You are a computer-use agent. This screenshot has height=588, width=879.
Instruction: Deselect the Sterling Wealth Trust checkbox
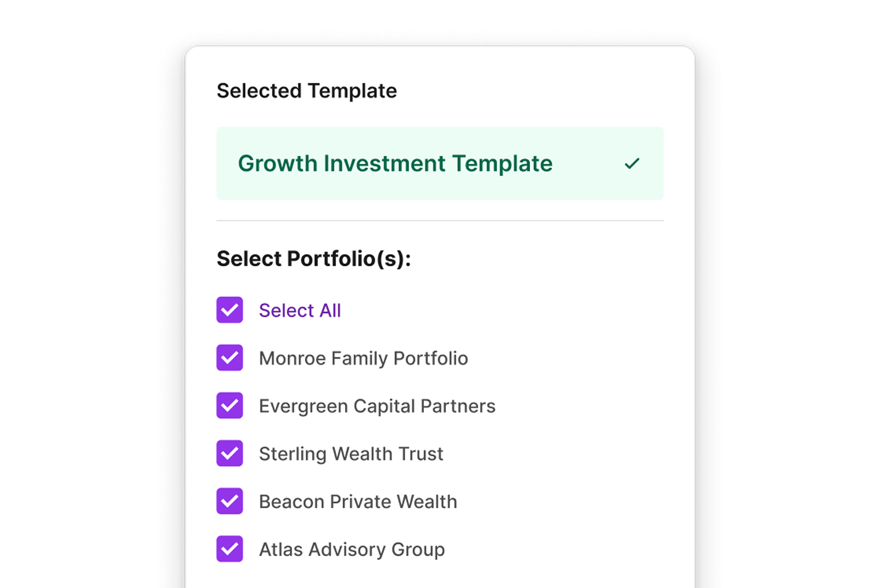pyautogui.click(x=230, y=453)
